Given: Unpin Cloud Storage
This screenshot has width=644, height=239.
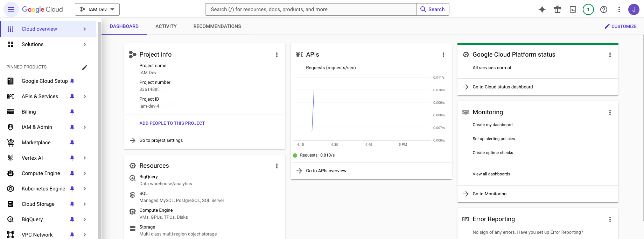Looking at the screenshot, I should (72, 204).
